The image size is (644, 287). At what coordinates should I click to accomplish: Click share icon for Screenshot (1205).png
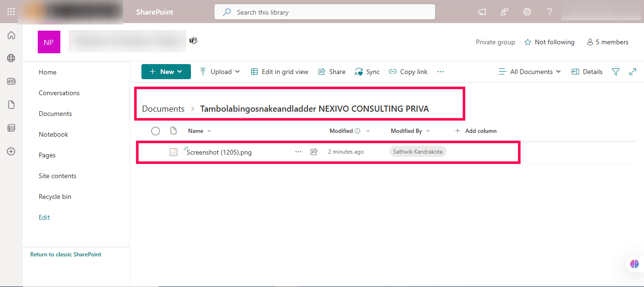[314, 152]
